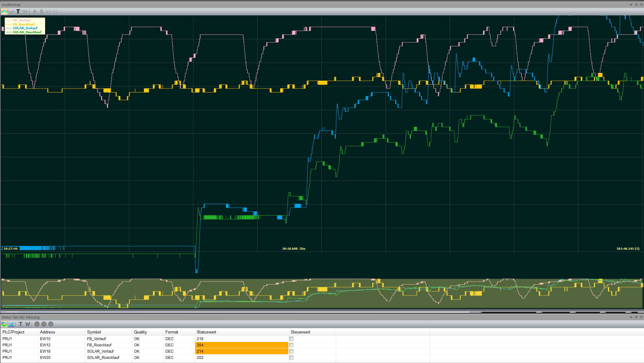Click round pause button in Status Var toolbar

tap(44, 324)
